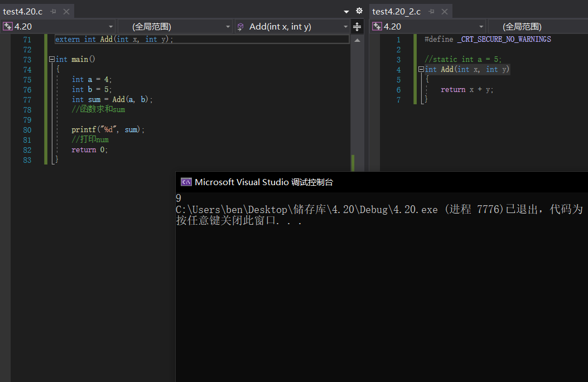Switch to the test4.20.c tab
The width and height of the screenshot is (588, 382).
pyautogui.click(x=22, y=12)
